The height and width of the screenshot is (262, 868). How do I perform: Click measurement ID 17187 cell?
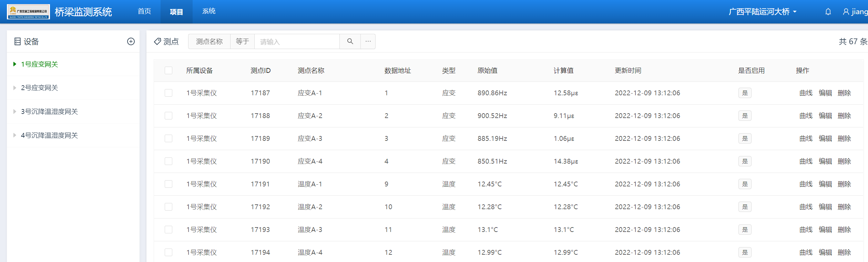260,93
